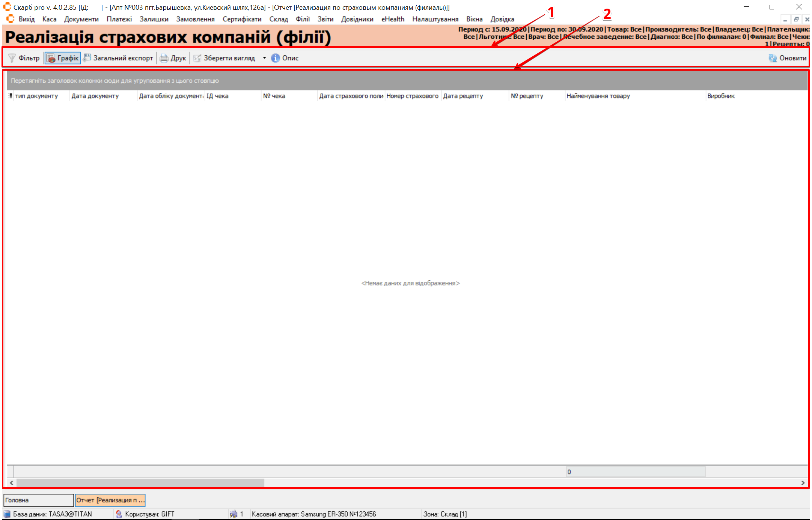The image size is (812, 520).
Task: Toggle the Графік chart button
Action: (63, 58)
